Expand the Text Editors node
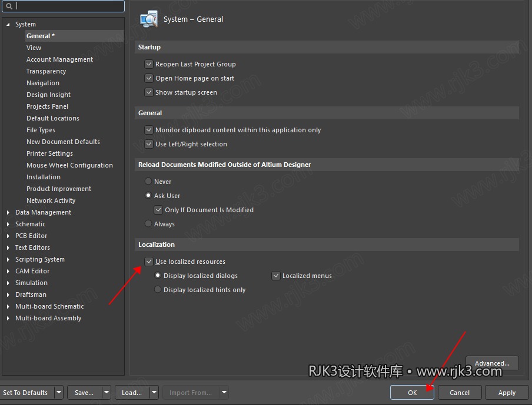The image size is (532, 405). pyautogui.click(x=8, y=247)
